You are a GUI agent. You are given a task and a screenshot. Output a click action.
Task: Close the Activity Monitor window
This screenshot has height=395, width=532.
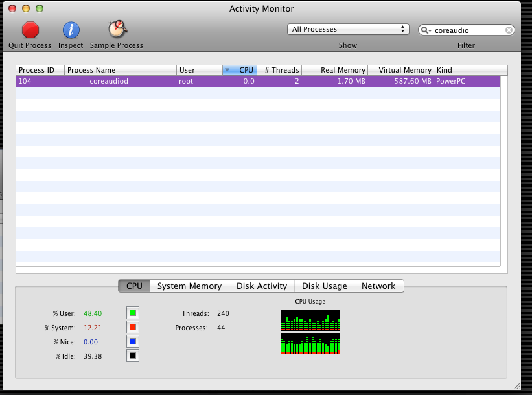click(12, 8)
